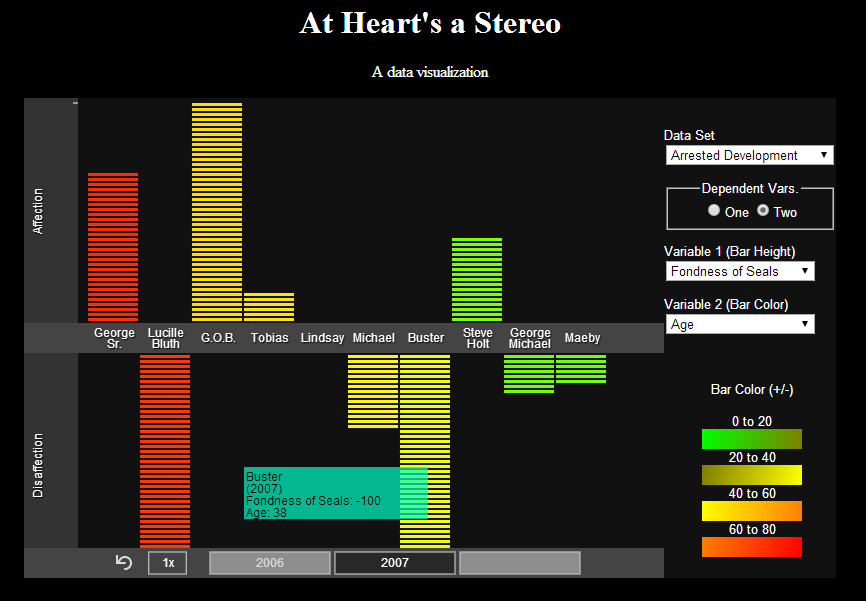Click the replay loop arrow icon
Screen dimensions: 866x601
pyautogui.click(x=124, y=562)
